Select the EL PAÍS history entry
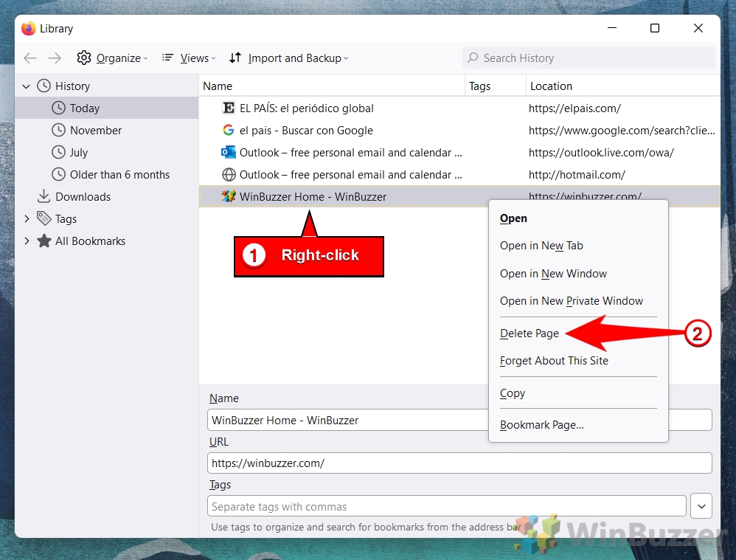This screenshot has height=560, width=736. pos(459,108)
